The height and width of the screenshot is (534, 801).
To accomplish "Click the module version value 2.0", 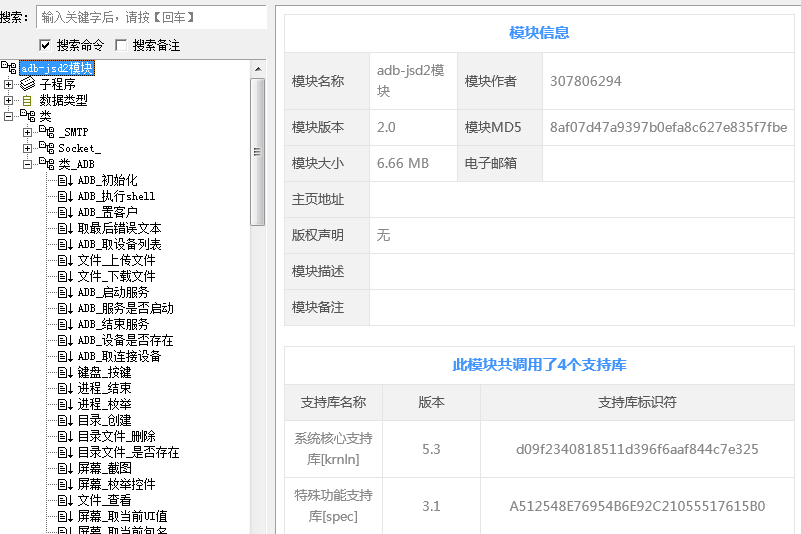I will pos(386,127).
